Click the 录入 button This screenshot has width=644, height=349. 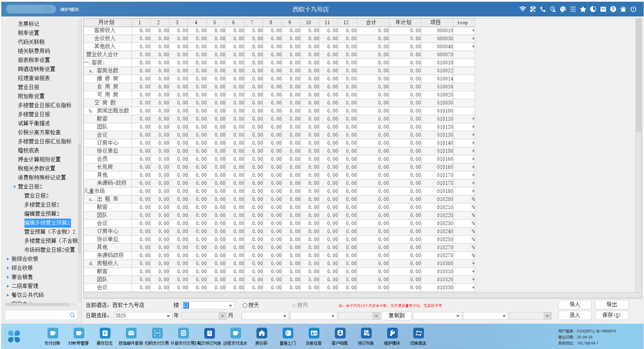point(575,316)
